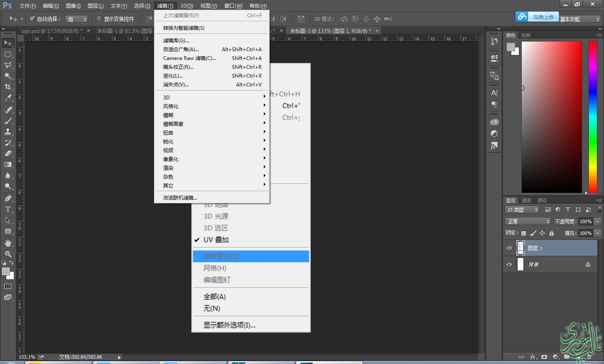Hide 背景 layer visibility eye
Viewport: 604px width, 364px height.
pyautogui.click(x=509, y=264)
